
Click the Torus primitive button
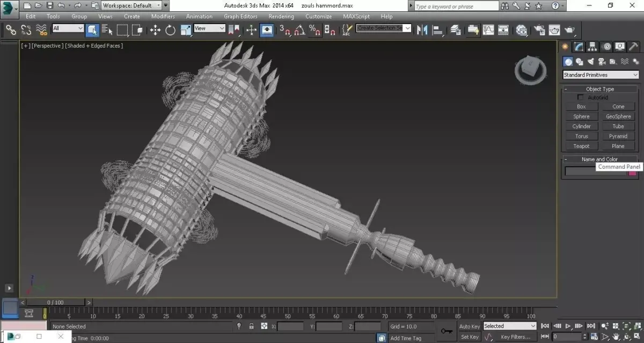pos(581,136)
